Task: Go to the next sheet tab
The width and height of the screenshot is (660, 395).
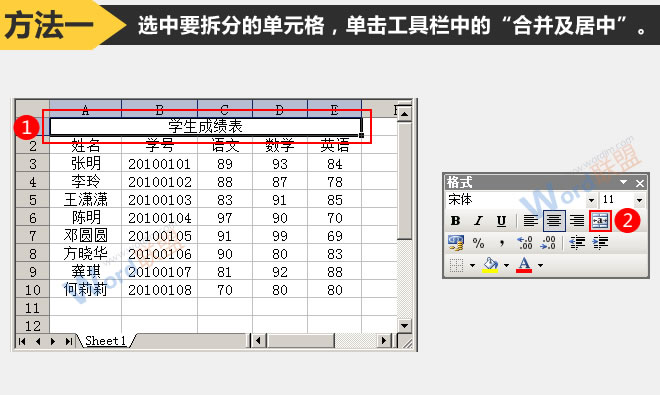Action: (53, 341)
